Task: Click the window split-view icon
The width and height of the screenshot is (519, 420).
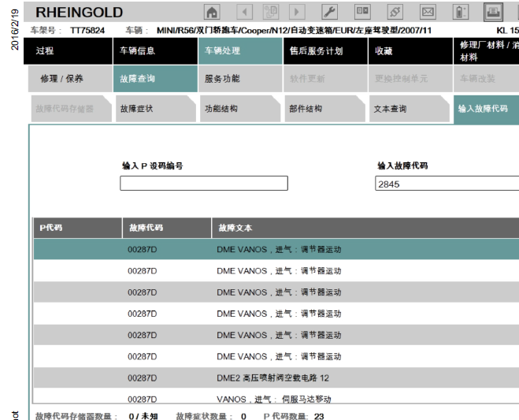Action: 362,13
